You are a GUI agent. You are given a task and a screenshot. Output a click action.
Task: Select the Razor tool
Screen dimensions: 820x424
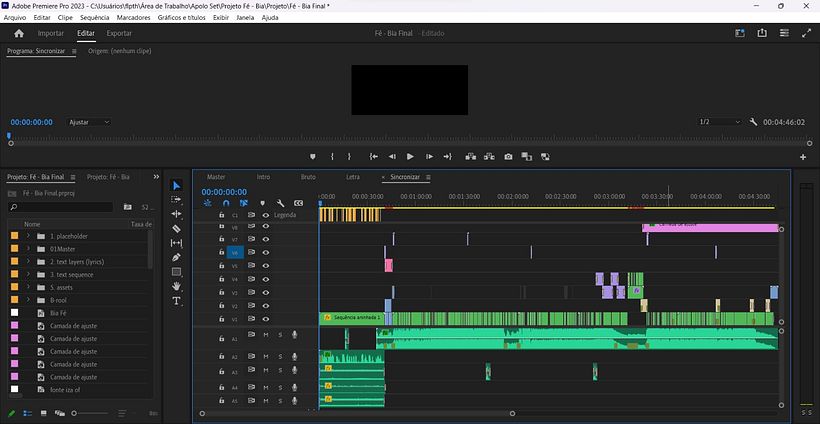tap(176, 228)
